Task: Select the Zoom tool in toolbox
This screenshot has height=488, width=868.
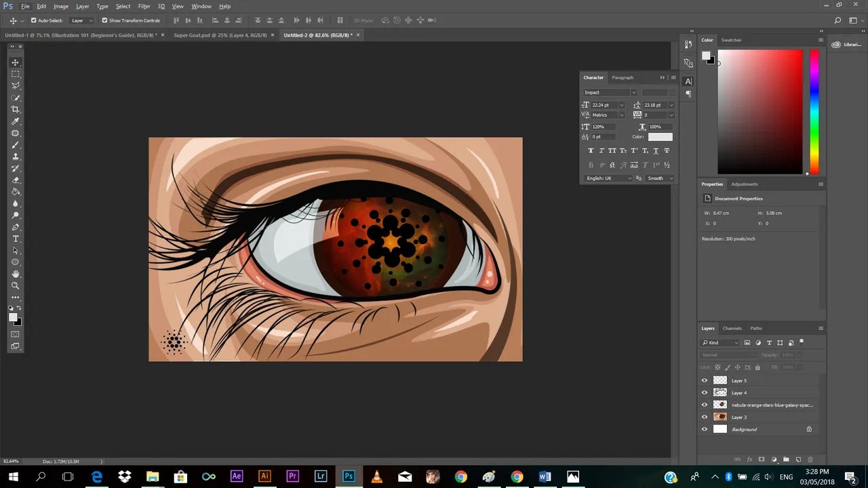Action: [x=15, y=286]
